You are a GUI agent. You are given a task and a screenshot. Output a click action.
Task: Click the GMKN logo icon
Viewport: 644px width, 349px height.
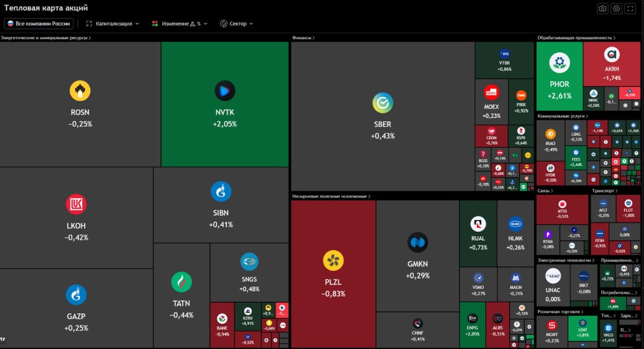pos(418,243)
